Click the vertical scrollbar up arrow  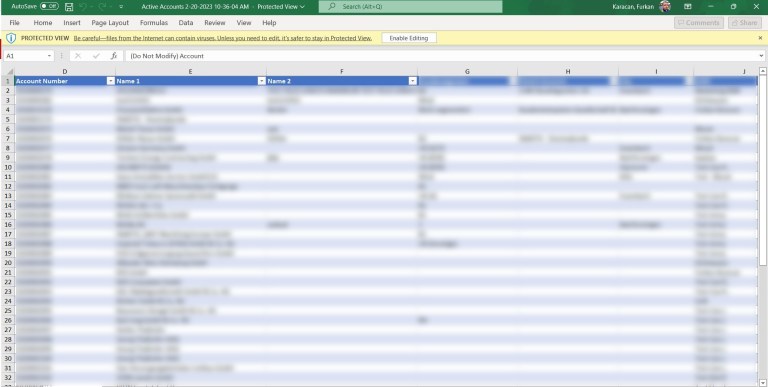pos(763,72)
